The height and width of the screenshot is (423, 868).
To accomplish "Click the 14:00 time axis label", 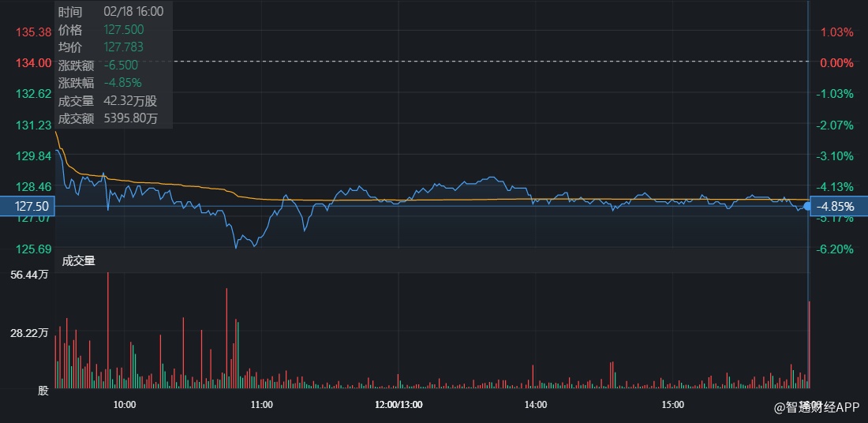I will [x=535, y=405].
